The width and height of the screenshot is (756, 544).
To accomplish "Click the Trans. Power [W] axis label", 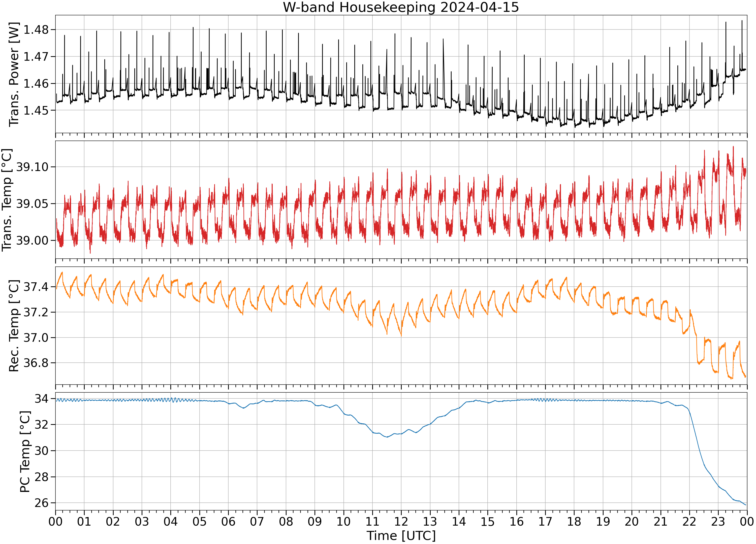I will point(14,74).
